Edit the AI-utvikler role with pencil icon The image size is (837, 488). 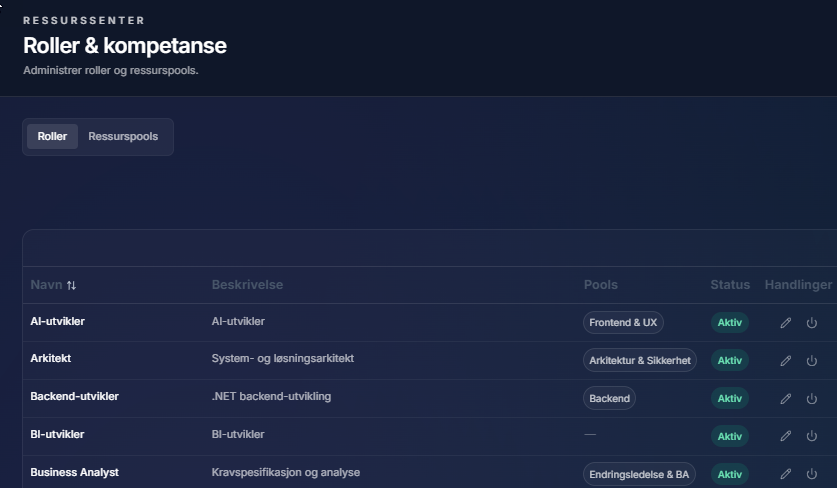click(785, 322)
